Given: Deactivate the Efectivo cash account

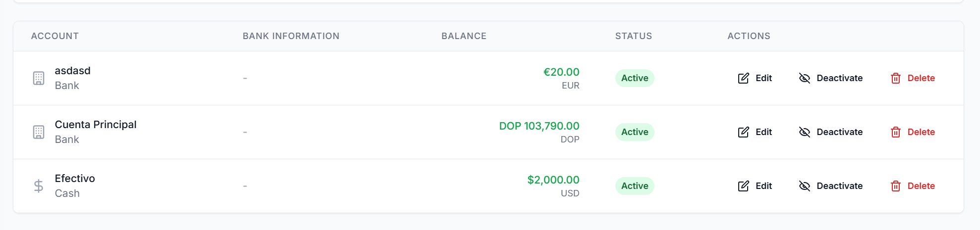Looking at the screenshot, I should pyautogui.click(x=831, y=186).
